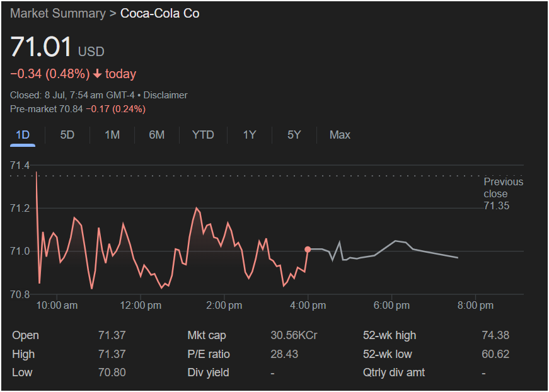Click the High value 71.37
This screenshot has width=549, height=392.
pos(112,354)
